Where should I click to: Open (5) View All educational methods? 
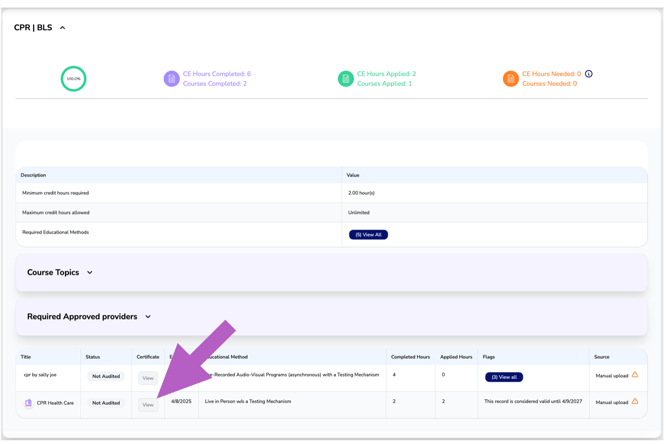coord(368,235)
